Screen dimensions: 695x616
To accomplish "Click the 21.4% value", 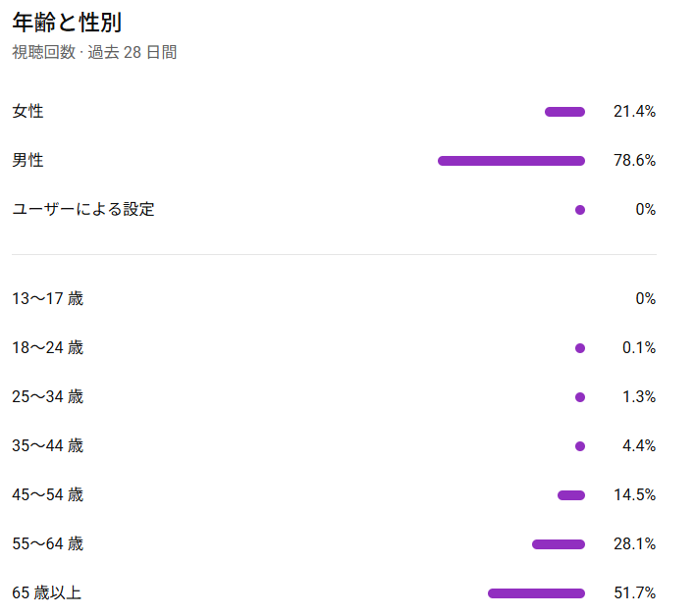I will 634,111.
